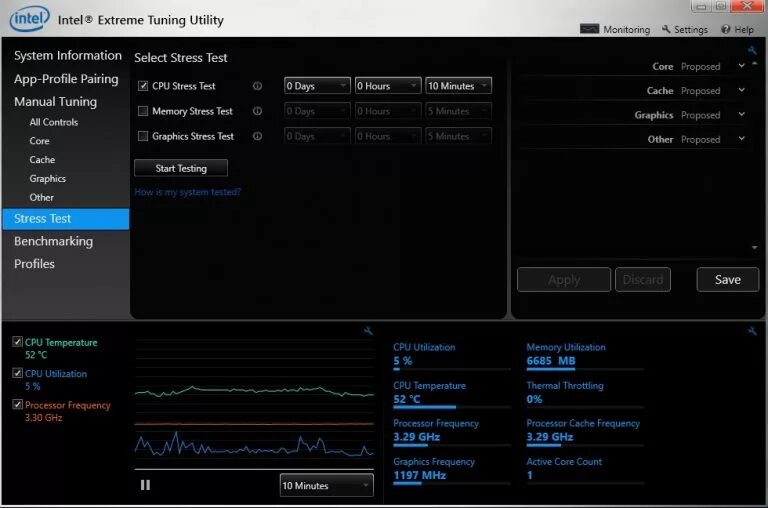Open 'How is my system tested?' link
The width and height of the screenshot is (768, 508).
tap(188, 192)
